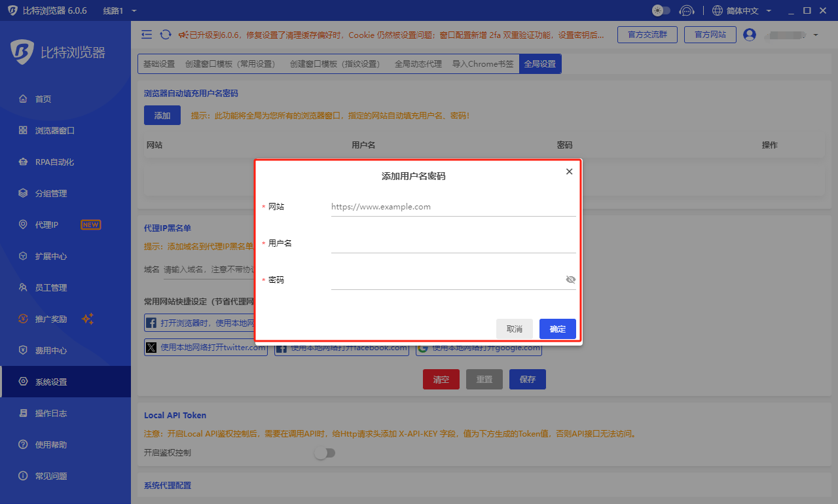Click the 官方网站 button

(710, 35)
